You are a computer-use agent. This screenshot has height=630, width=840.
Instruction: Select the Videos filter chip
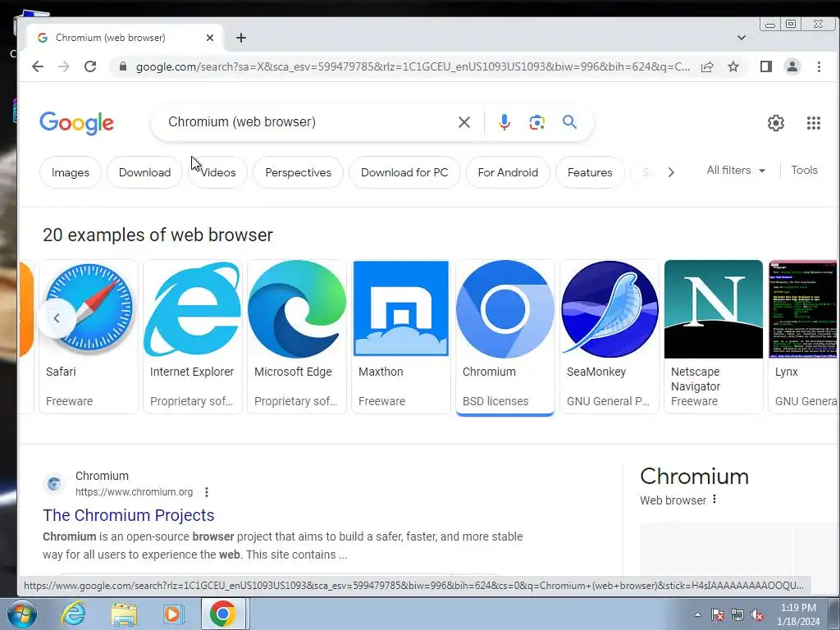click(x=217, y=172)
